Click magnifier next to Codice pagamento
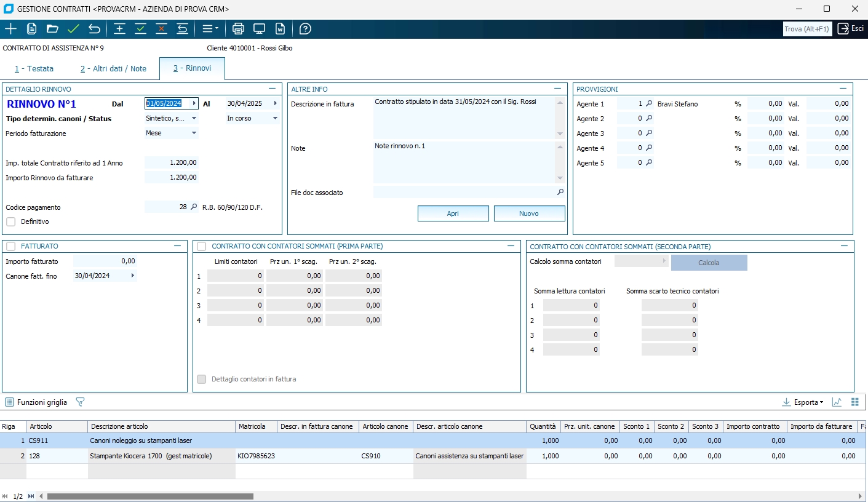 (194, 207)
